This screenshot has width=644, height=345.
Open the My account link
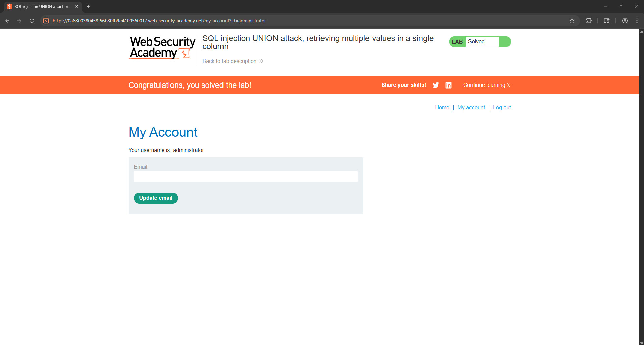(x=471, y=108)
